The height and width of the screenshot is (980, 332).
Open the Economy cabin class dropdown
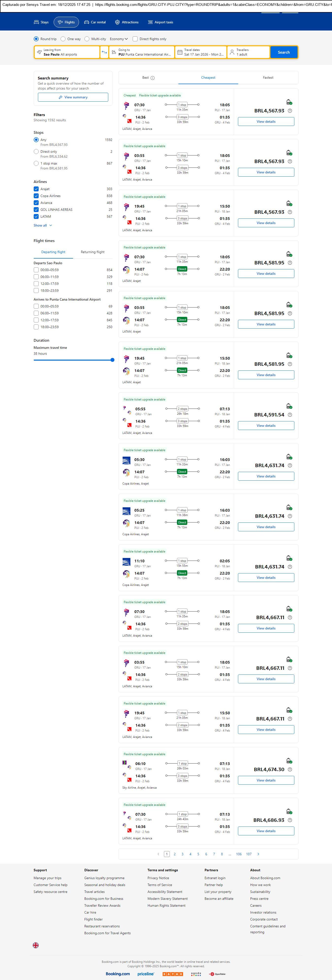tap(119, 39)
